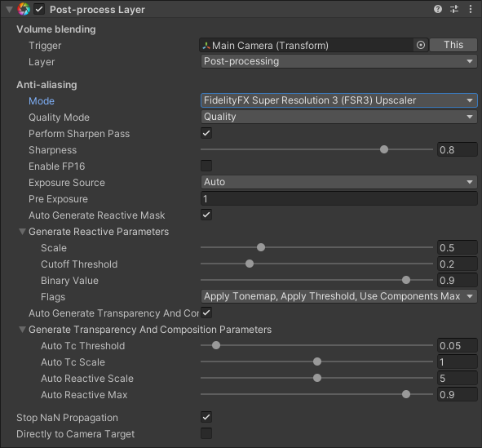Enable Directly to Camera Target checkbox
The width and height of the screenshot is (482, 448).
(x=206, y=433)
